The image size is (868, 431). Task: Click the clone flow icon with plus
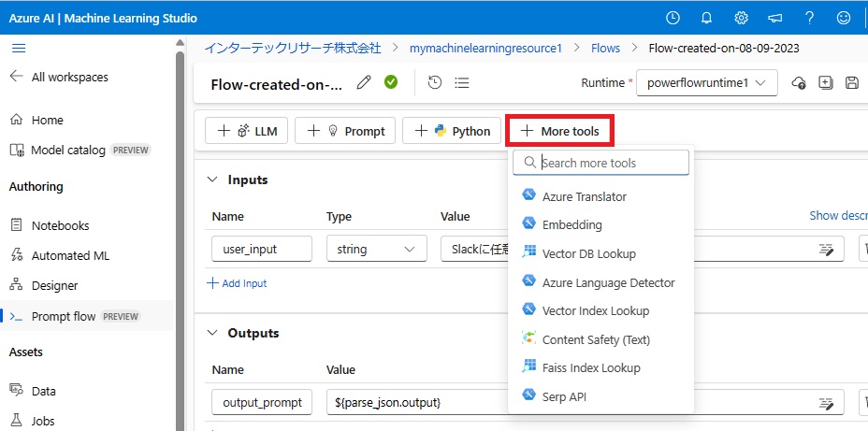825,83
